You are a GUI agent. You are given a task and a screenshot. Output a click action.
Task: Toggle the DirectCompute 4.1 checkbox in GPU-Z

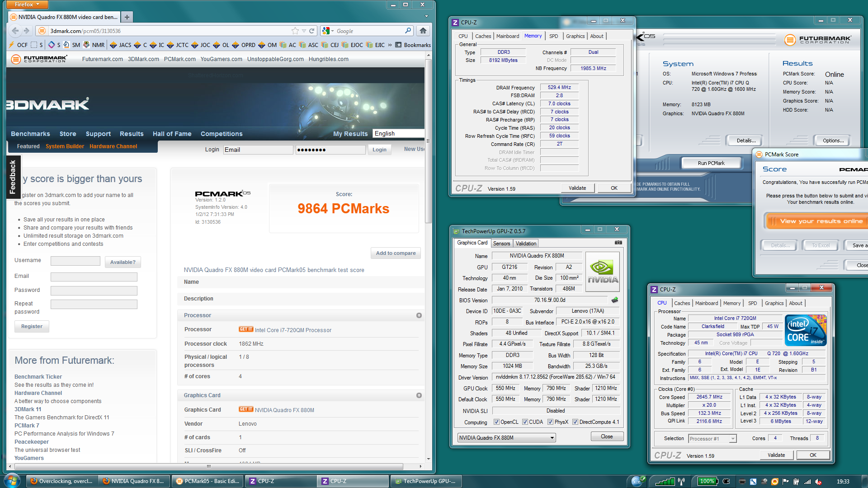point(575,422)
